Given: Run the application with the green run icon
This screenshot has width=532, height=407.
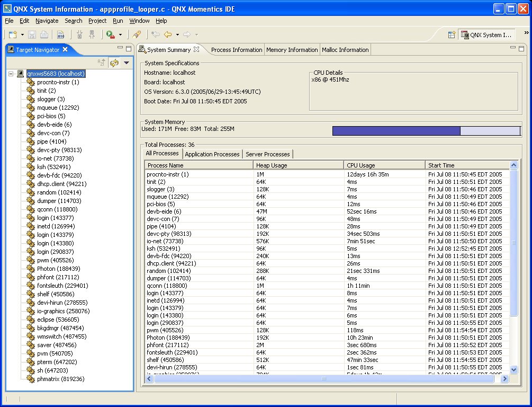Looking at the screenshot, I should coord(110,34).
